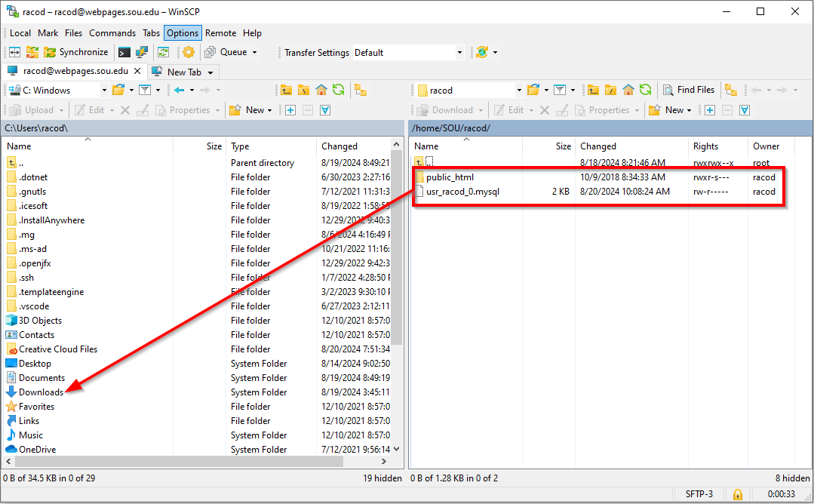This screenshot has width=814, height=504.
Task: Open the Commands menu
Action: (112, 32)
